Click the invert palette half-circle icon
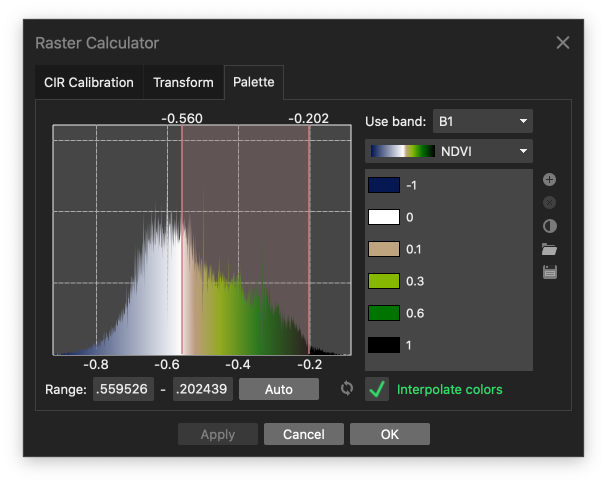 (x=549, y=226)
